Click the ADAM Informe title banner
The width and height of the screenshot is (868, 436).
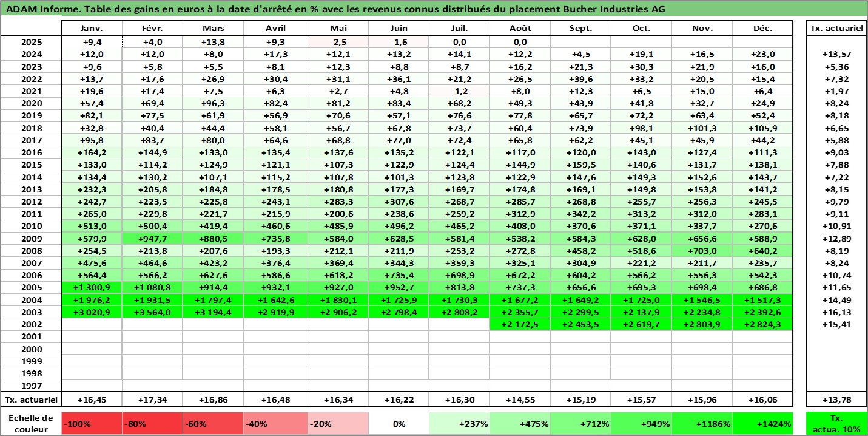coord(434,9)
